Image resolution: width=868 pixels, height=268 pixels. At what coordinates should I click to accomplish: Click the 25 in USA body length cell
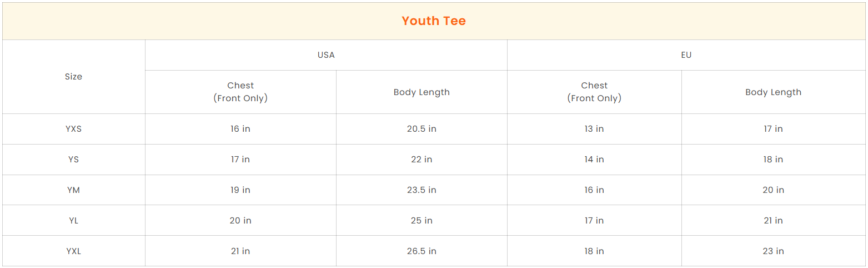click(422, 221)
